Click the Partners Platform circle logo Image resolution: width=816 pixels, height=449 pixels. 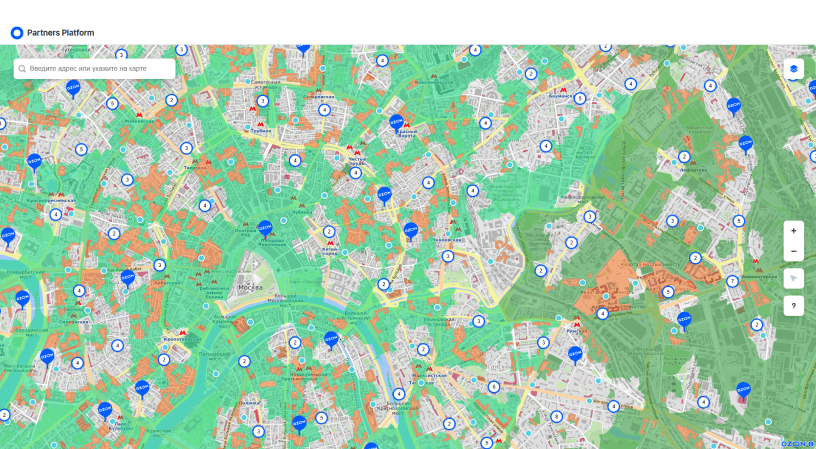(x=17, y=33)
